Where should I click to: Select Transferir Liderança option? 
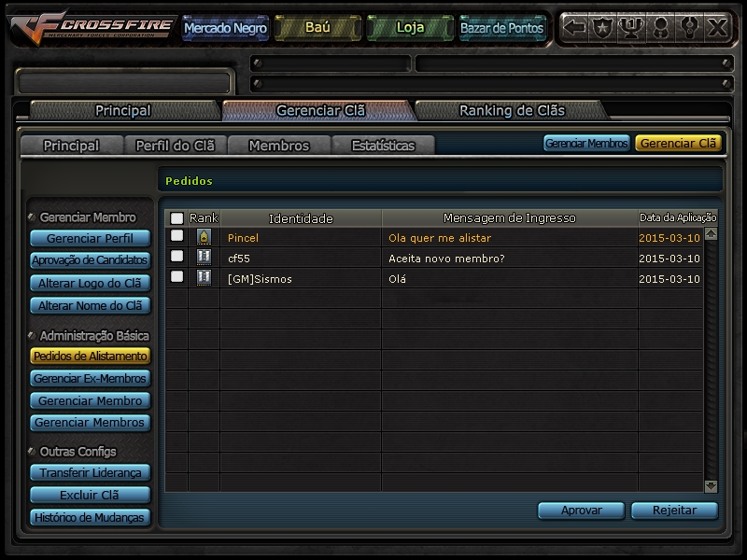tap(90, 472)
